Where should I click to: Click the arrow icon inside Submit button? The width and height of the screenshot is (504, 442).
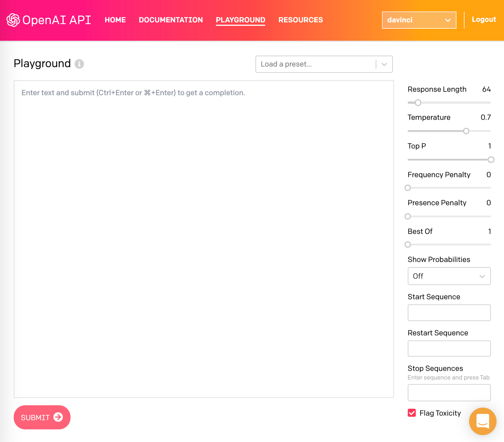(58, 417)
